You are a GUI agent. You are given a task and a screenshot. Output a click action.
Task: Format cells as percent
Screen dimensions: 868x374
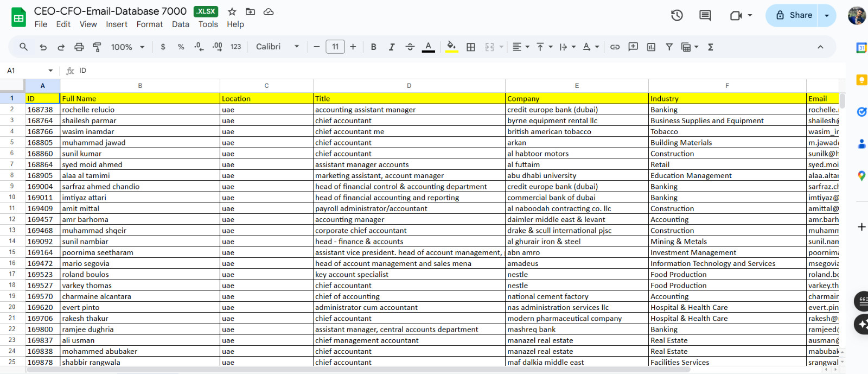click(x=181, y=47)
